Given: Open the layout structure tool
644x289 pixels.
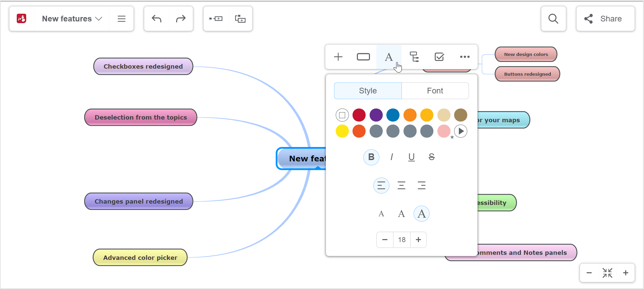Looking at the screenshot, I should click(x=414, y=57).
